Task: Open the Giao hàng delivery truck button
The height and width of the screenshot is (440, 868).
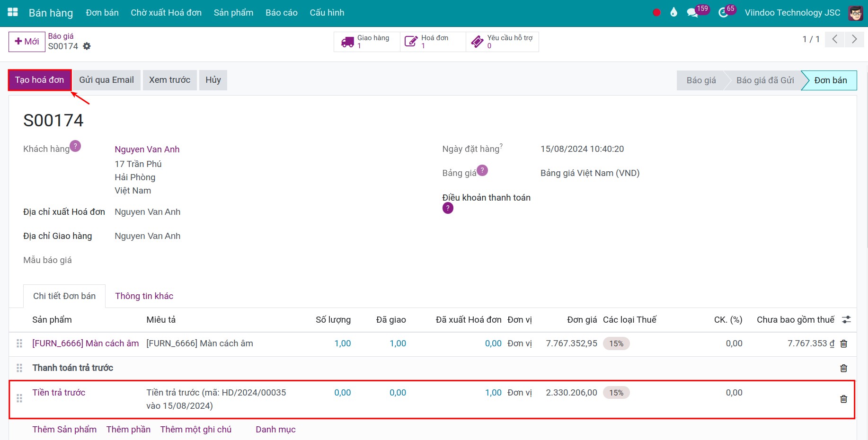Action: (367, 42)
